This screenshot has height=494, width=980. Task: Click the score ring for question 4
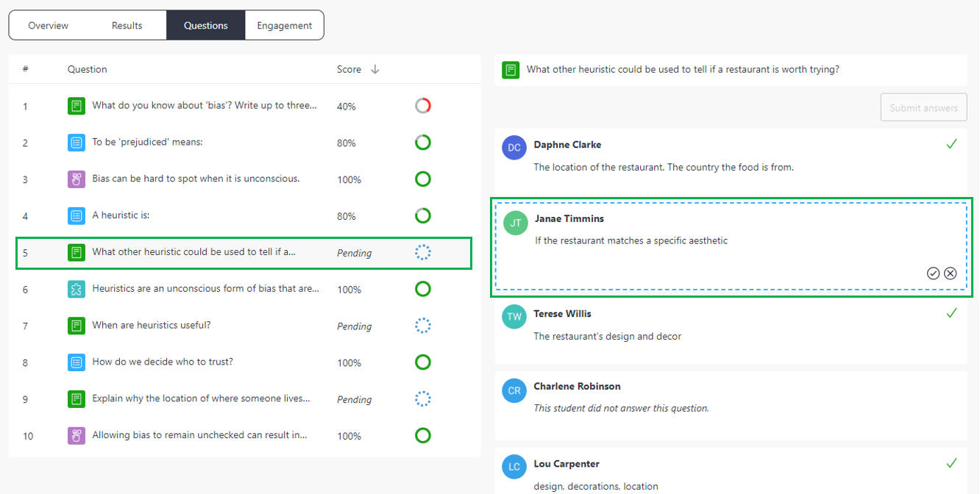pyautogui.click(x=423, y=216)
